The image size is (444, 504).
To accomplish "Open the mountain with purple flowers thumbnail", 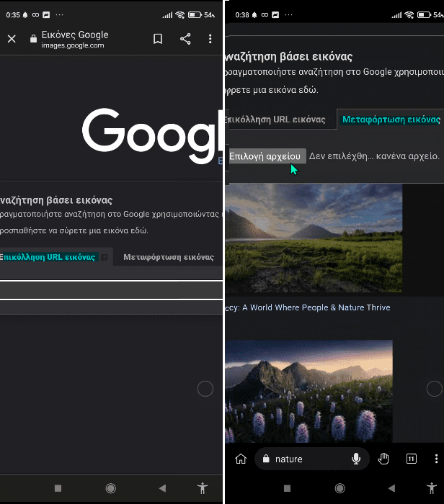I will coord(309,391).
